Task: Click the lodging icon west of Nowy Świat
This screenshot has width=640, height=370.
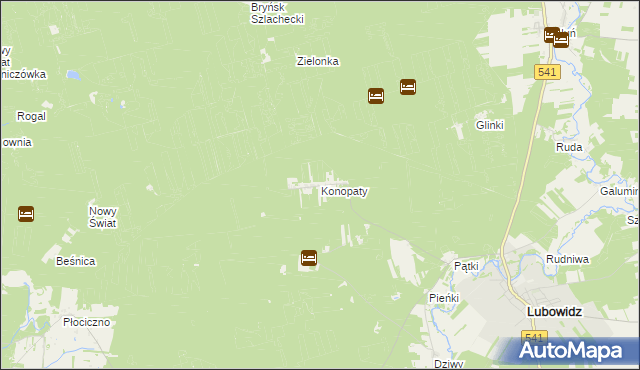Action: [26, 214]
